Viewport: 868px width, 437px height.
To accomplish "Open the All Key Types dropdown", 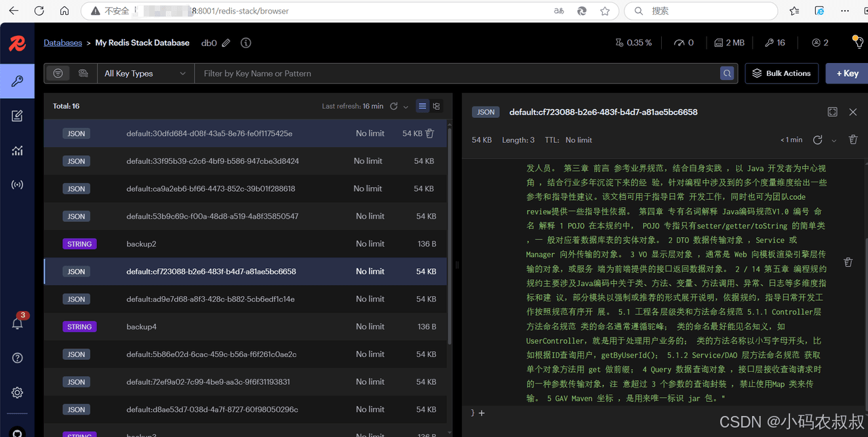I will click(x=145, y=73).
